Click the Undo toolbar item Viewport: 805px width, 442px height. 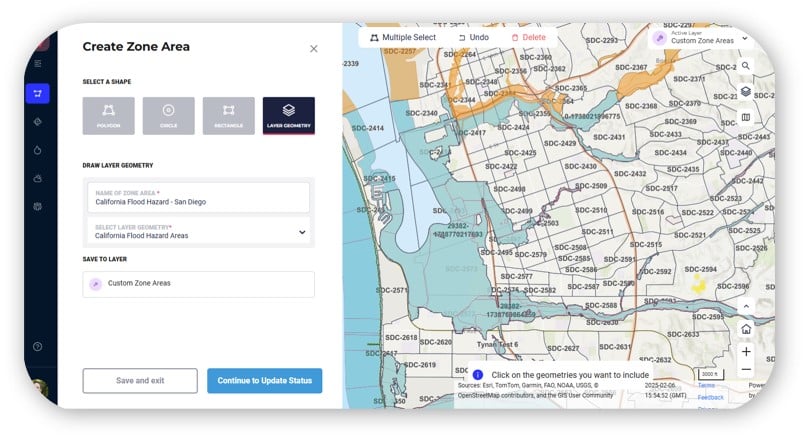pyautogui.click(x=473, y=37)
